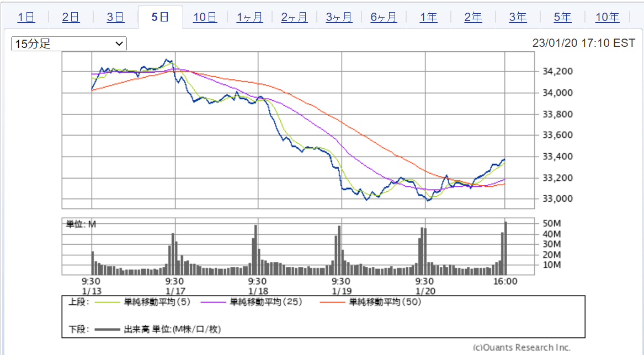
Task: Click the 33,600 price axis label
Action: point(558,135)
